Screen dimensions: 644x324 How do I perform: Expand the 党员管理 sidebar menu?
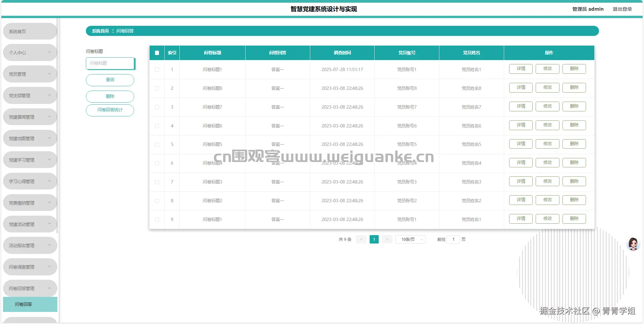[x=30, y=74]
